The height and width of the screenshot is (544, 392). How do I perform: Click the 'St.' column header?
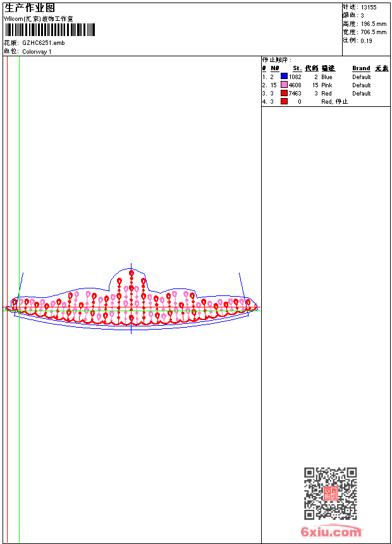[x=297, y=68]
